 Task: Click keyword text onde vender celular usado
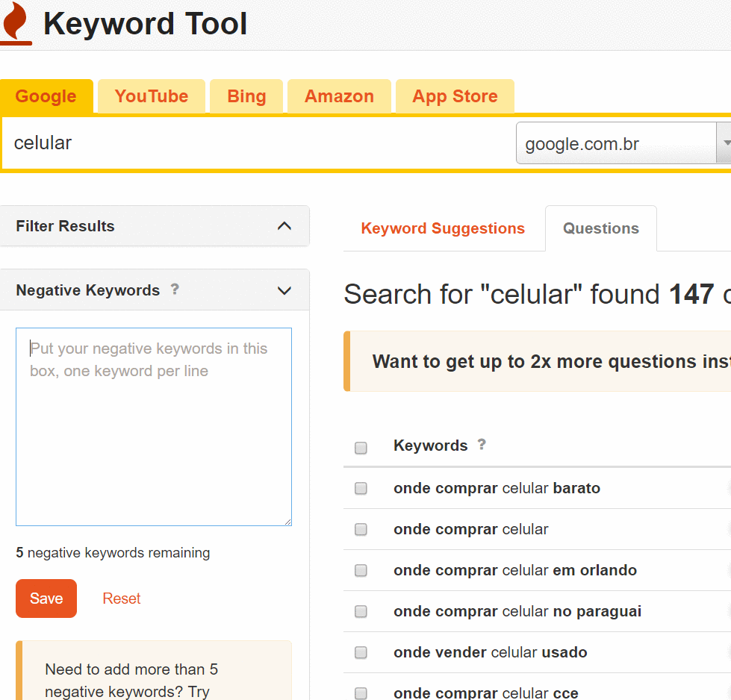(x=491, y=652)
